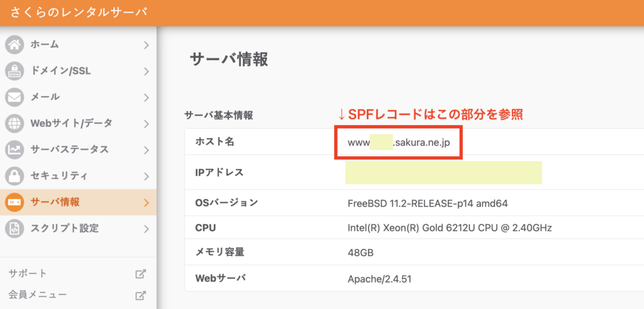Open the 会員メニュー link
The image size is (644, 309).
37,295
